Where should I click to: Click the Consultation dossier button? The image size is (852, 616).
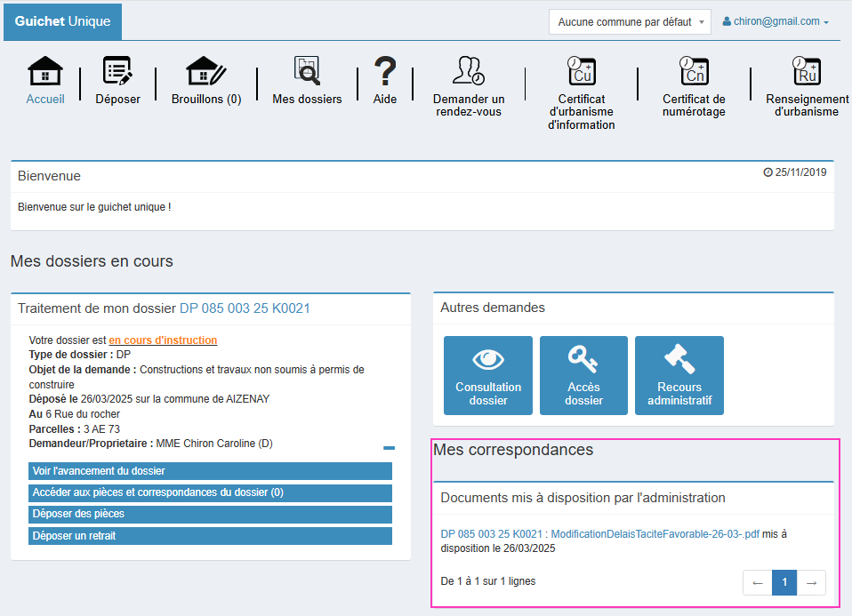(488, 375)
